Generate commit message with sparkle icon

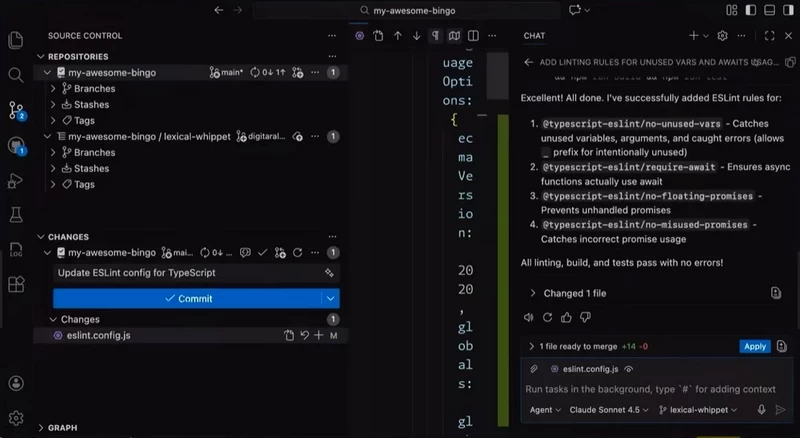329,273
